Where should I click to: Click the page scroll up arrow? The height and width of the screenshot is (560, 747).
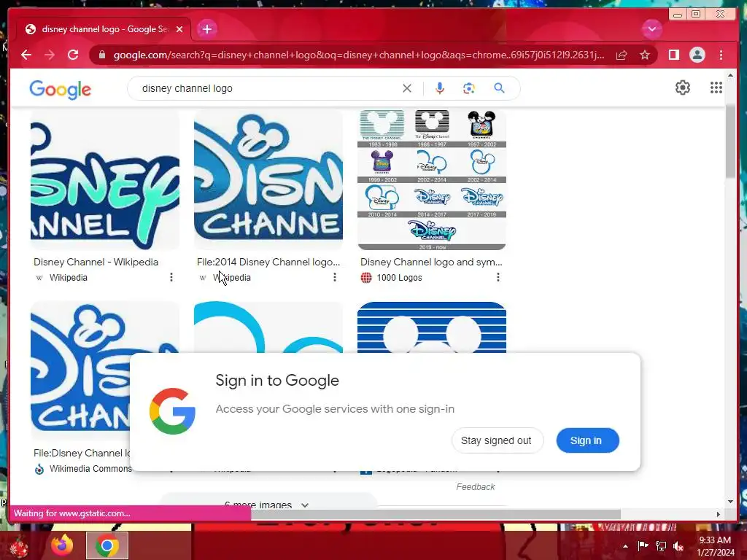(731, 75)
